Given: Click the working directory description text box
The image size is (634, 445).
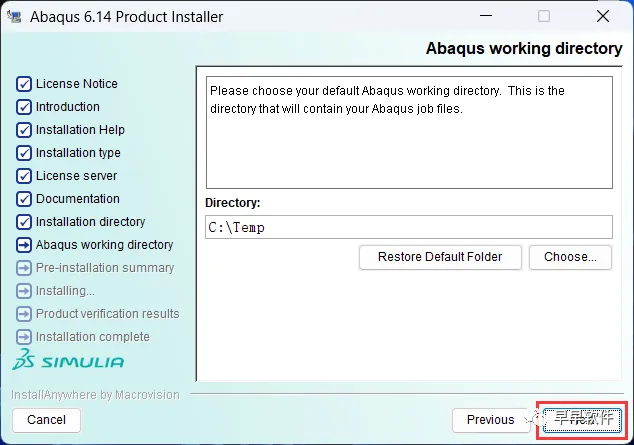Looking at the screenshot, I should click(x=409, y=133).
